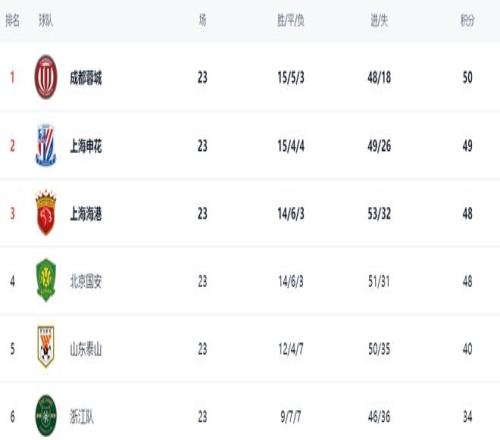Screen dimensions: 500x440
Task: Click the Shandong Taishan team logo
Action: [46, 347]
